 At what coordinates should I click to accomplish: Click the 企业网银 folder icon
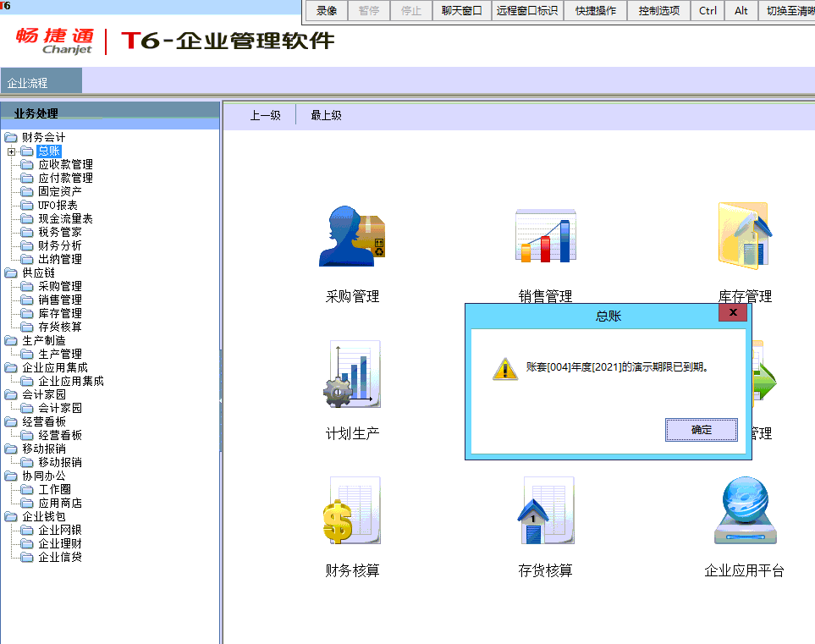pos(27,530)
